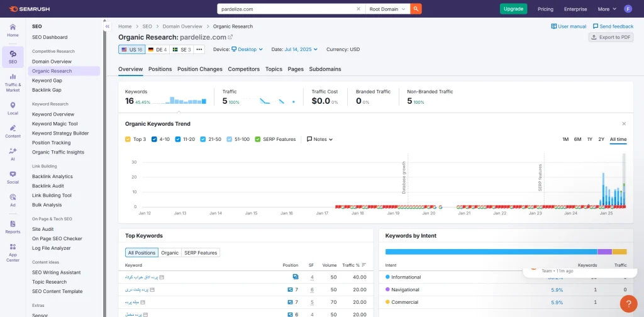
Task: Toggle the 21-50 checkbox
Action: [203, 139]
